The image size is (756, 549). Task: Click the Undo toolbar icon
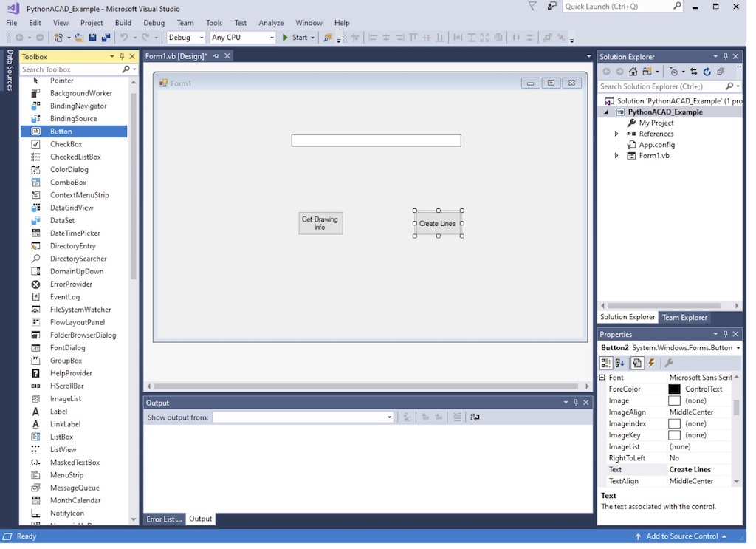(124, 38)
